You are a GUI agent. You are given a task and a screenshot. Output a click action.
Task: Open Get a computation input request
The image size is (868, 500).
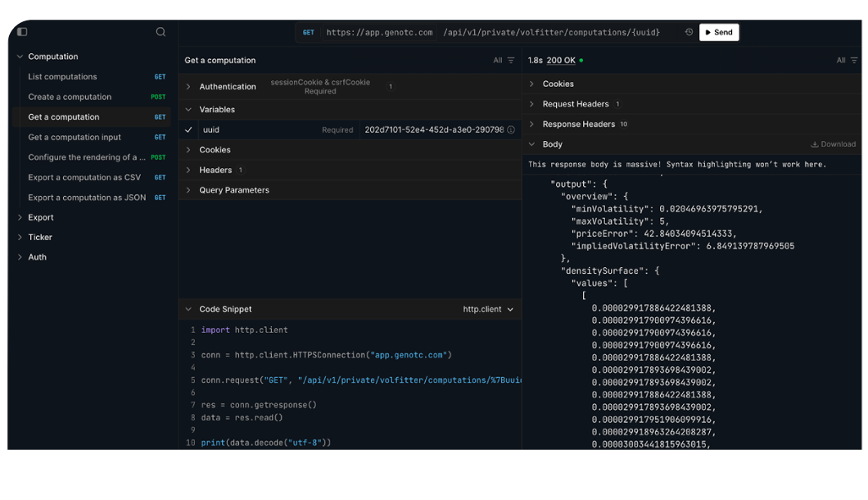pyautogui.click(x=92, y=137)
